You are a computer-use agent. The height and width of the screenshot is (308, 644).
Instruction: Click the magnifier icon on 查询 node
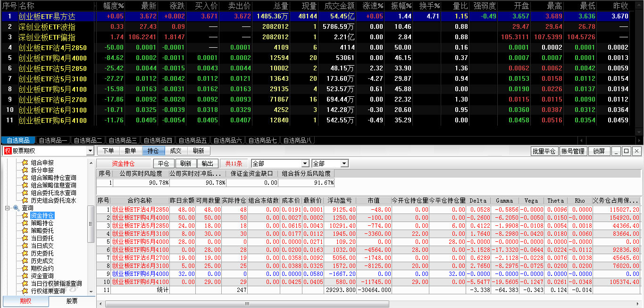click(x=16, y=208)
